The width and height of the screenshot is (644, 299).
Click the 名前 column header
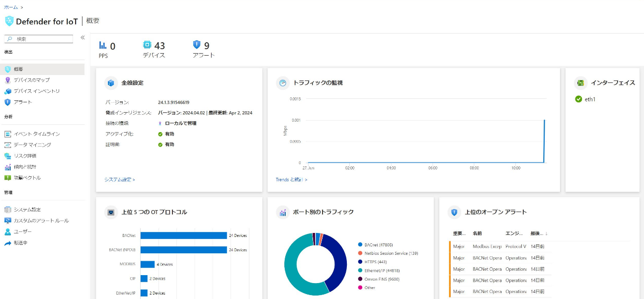pyautogui.click(x=477, y=233)
